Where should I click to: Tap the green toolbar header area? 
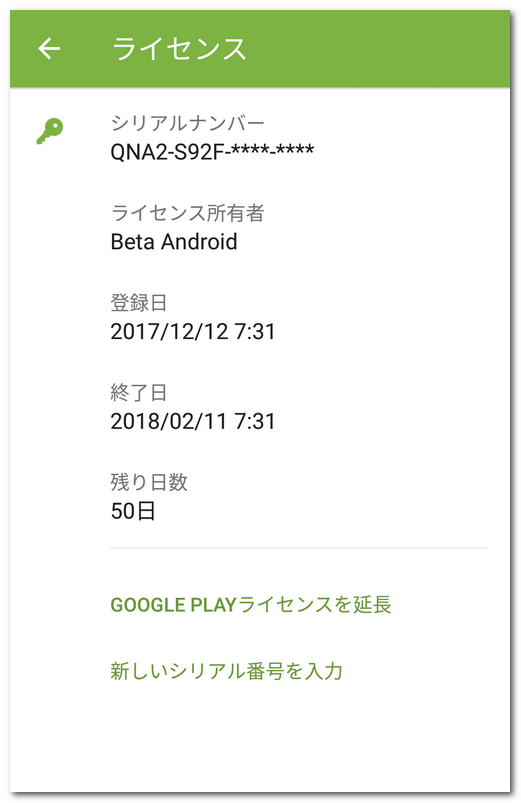pos(260,49)
